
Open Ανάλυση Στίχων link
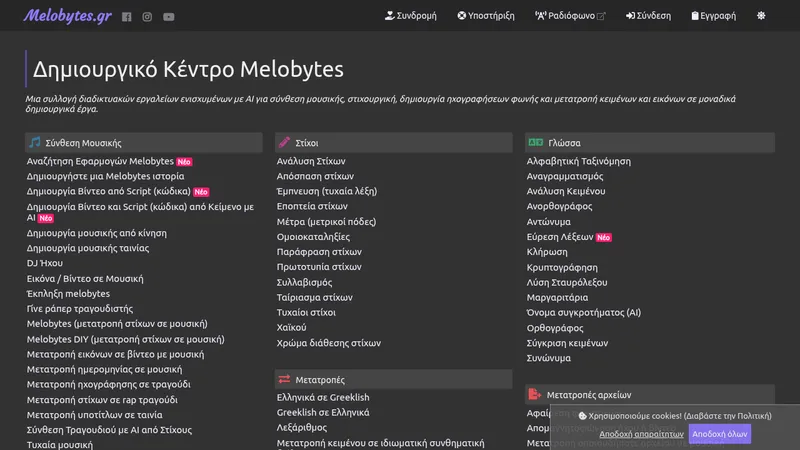[311, 161]
